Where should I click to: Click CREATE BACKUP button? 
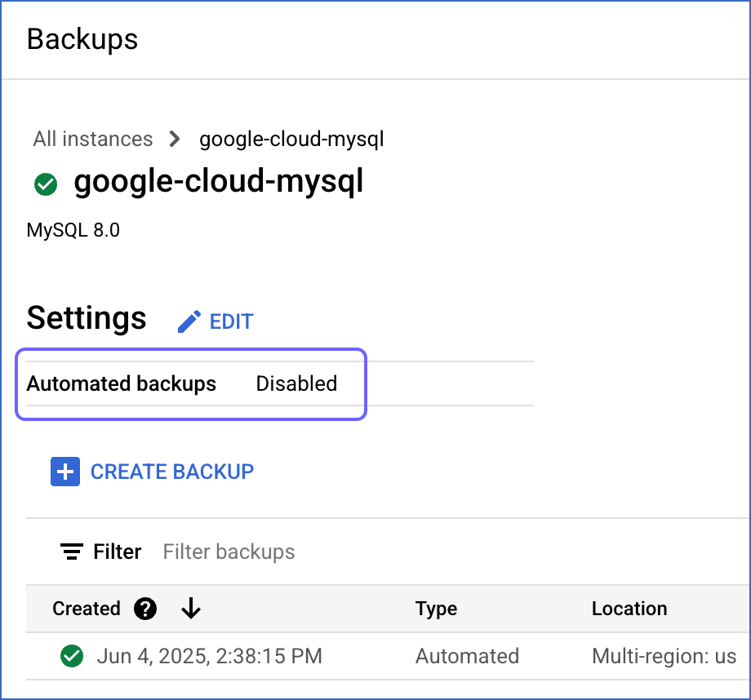point(172,472)
